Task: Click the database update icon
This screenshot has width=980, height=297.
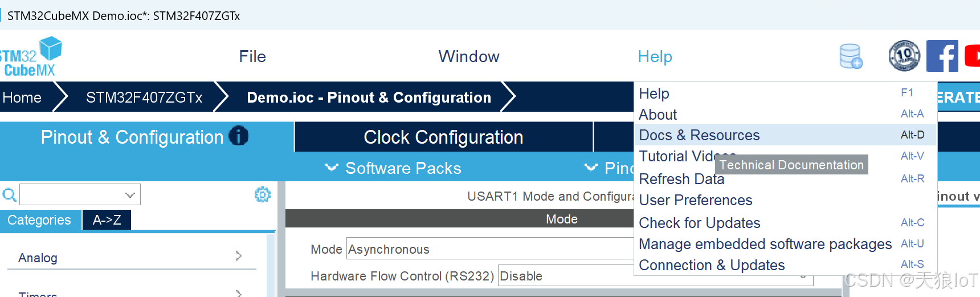Action: click(x=851, y=56)
